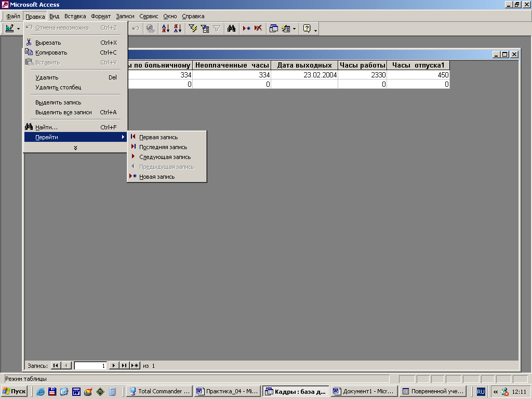Go to Следующая запись in submenu
The height and width of the screenshot is (399, 532).
(167, 157)
